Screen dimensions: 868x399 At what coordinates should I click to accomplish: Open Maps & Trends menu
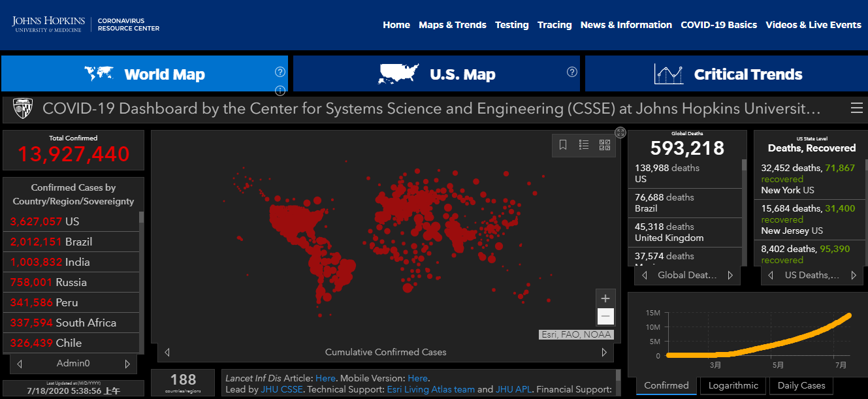tap(452, 25)
